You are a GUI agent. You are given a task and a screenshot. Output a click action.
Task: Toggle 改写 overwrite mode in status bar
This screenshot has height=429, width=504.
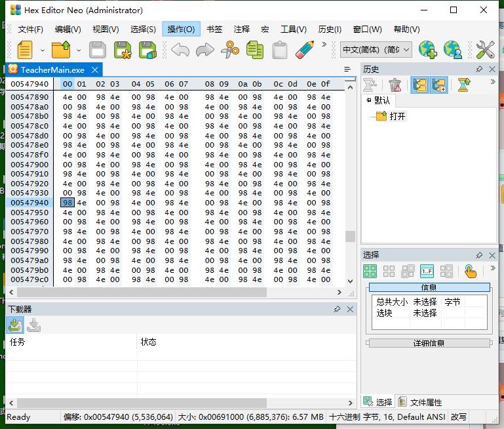tap(459, 417)
